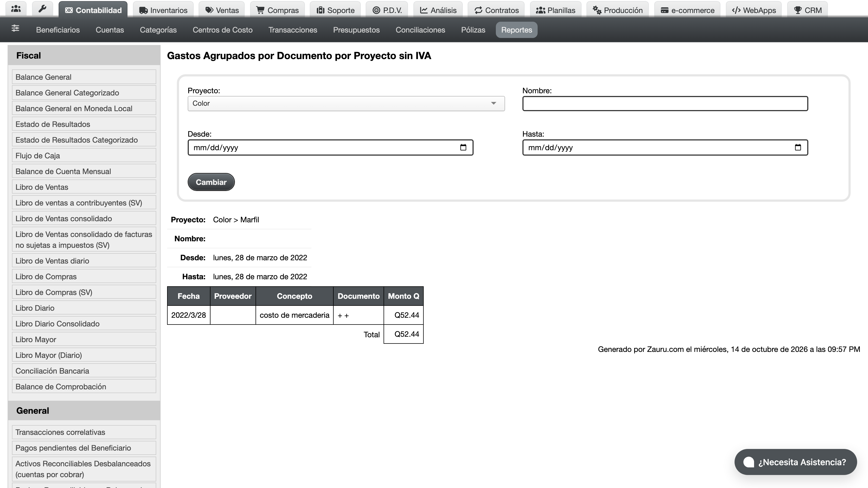
Task: Toggle the sliders filter icon in submenu
Action: pos(15,28)
